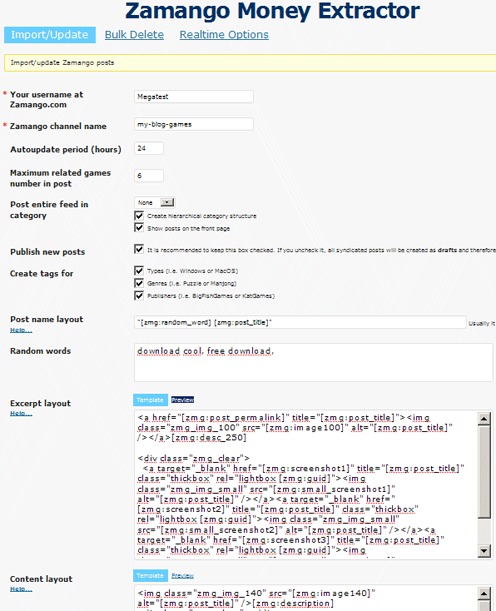Image resolution: width=496 pixels, height=611 pixels.
Task: Click the maximum related games number field
Action: [x=149, y=175]
